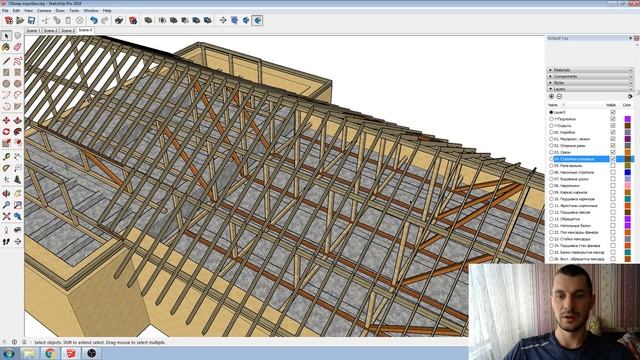This screenshot has height=360, width=640.
Task: Open the Window menu
Action: pyautogui.click(x=91, y=10)
